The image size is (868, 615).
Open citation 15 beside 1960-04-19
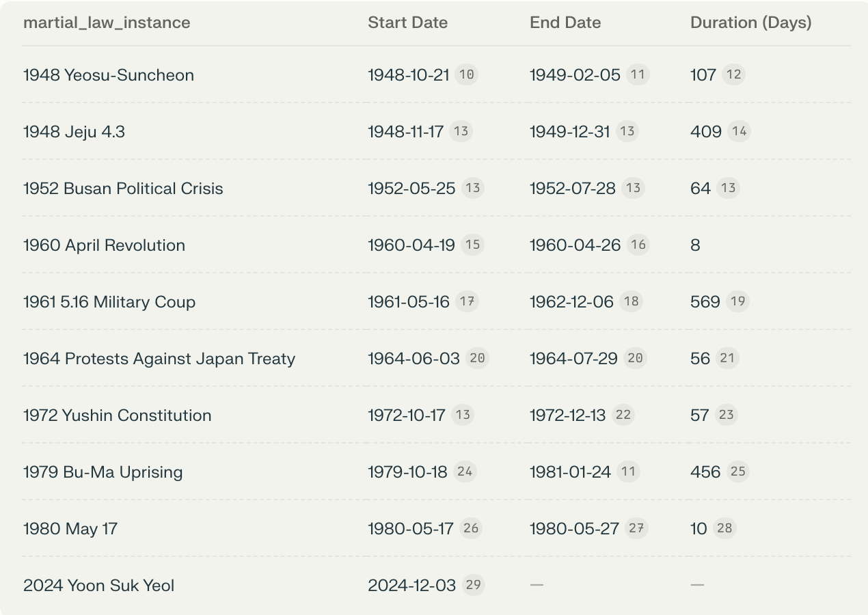click(x=472, y=245)
